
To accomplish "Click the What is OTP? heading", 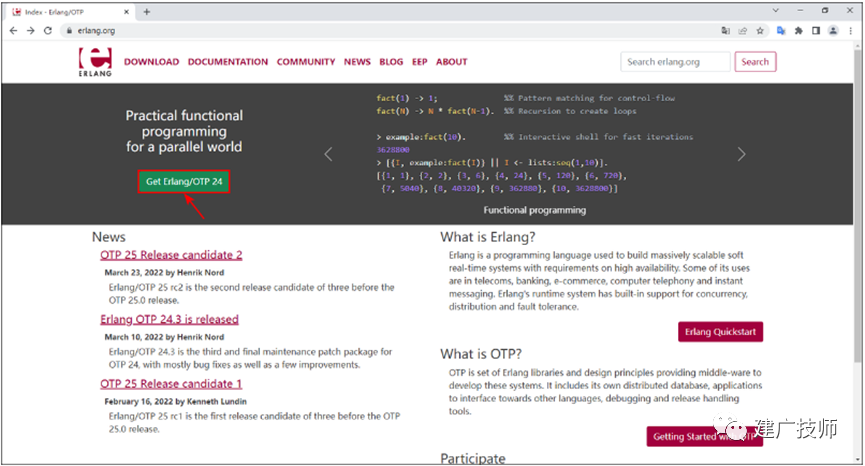I will pos(481,354).
